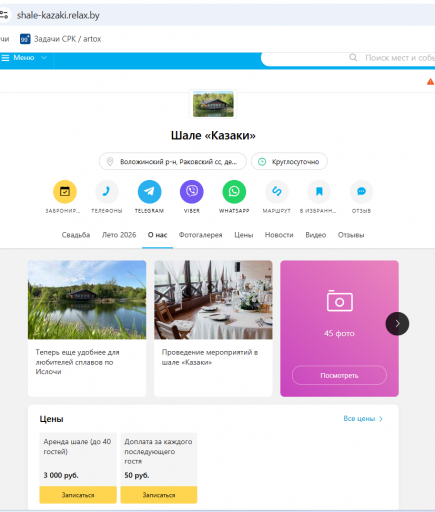The width and height of the screenshot is (435, 512).
Task: Open the Цены tab
Action: pyautogui.click(x=244, y=235)
